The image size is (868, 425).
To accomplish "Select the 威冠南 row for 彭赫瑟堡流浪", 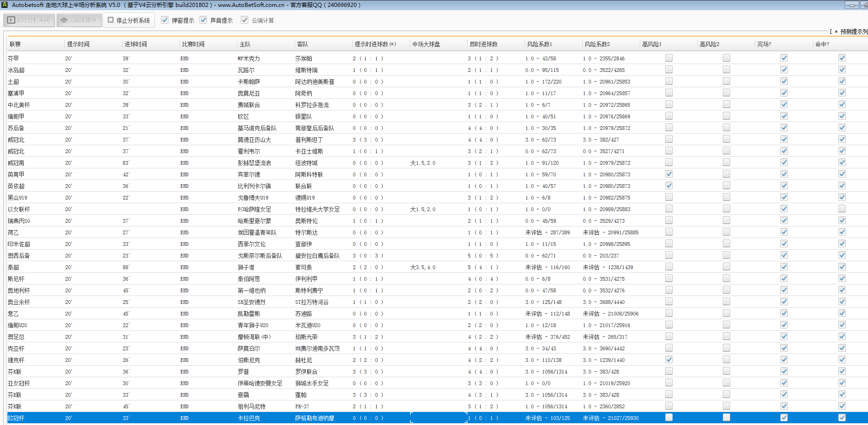I will point(254,163).
